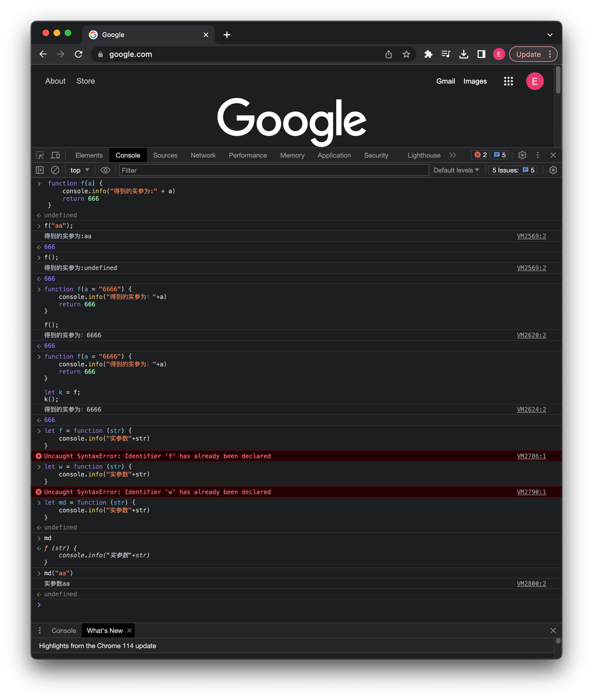Viewport: 593px width, 700px height.
Task: Close the DevTools panel
Action: pyautogui.click(x=553, y=155)
